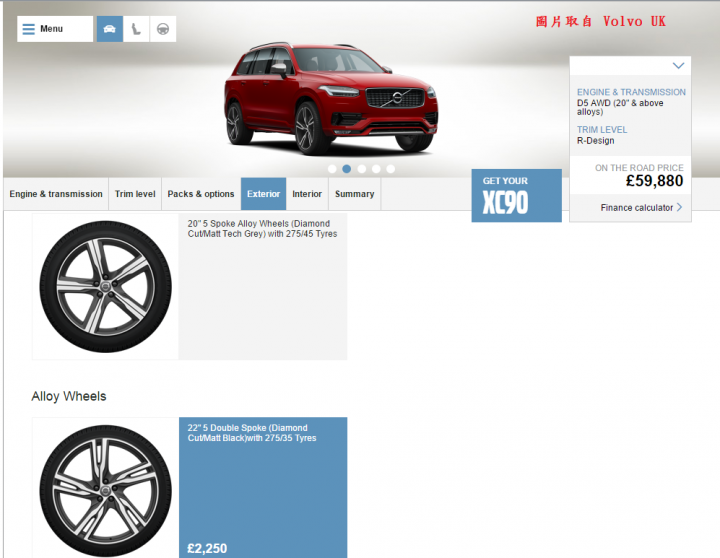Click the hamburger menu icon
720x558 pixels.
(x=28, y=29)
